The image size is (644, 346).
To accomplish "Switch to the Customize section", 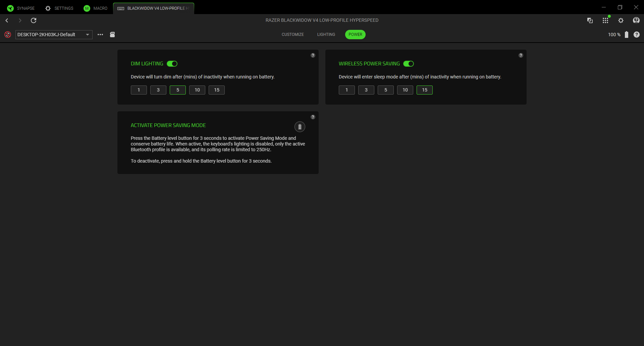I will [x=293, y=35].
